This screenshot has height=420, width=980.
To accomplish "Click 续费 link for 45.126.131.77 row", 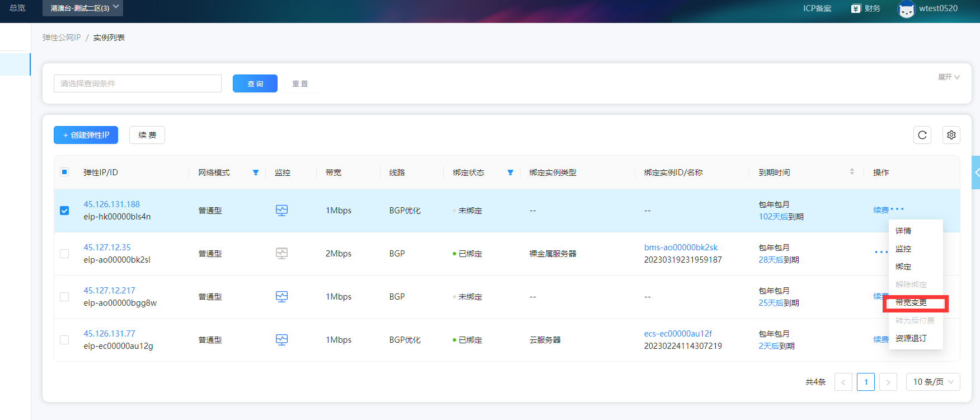I will [x=881, y=339].
